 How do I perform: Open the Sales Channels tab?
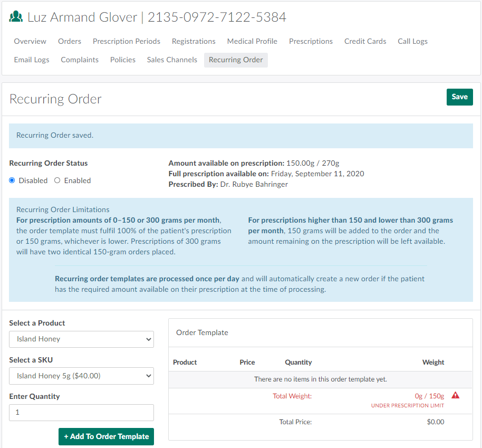click(x=172, y=60)
